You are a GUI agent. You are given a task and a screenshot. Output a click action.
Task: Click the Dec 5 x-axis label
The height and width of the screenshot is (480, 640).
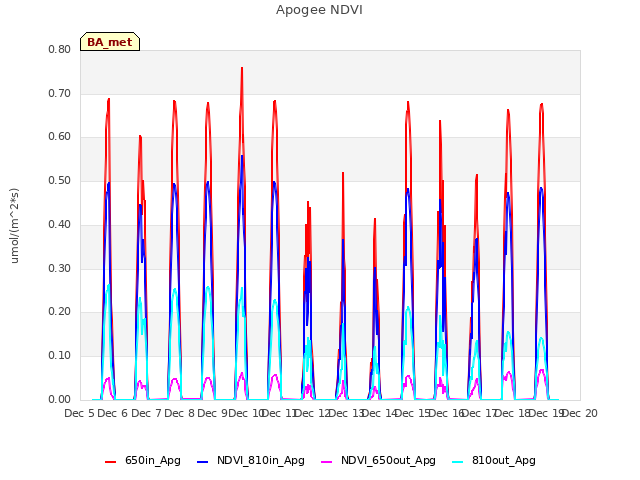pos(80,413)
